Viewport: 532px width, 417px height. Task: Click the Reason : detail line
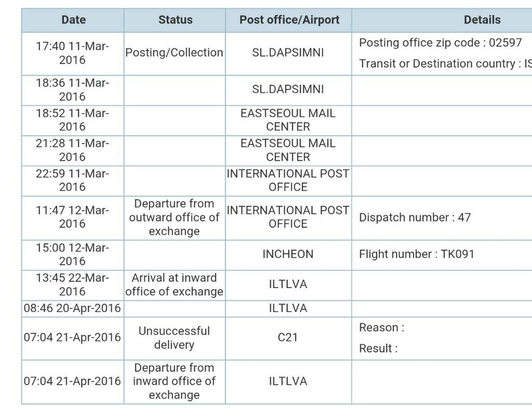click(x=382, y=328)
